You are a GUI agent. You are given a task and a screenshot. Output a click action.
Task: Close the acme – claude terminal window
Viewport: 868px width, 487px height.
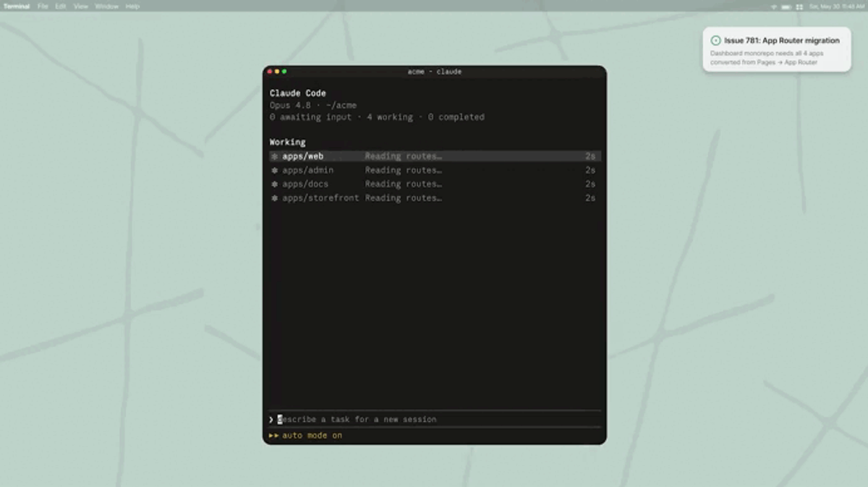pyautogui.click(x=270, y=72)
